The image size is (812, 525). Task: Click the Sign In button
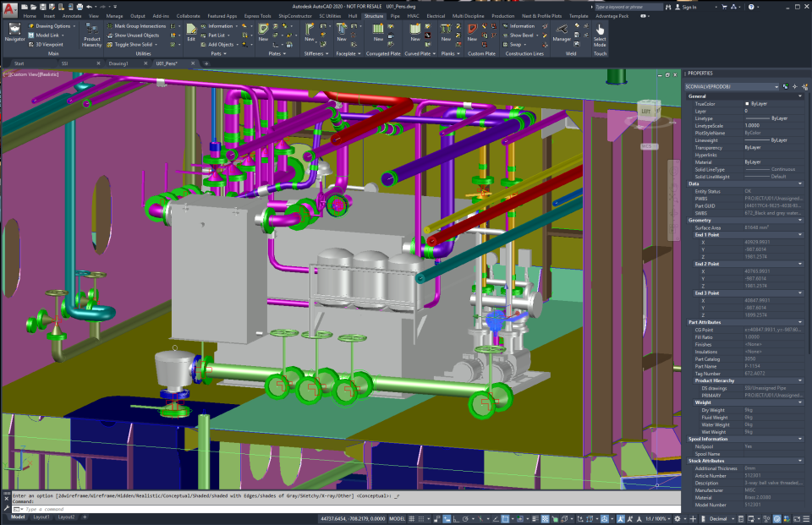(x=691, y=7)
